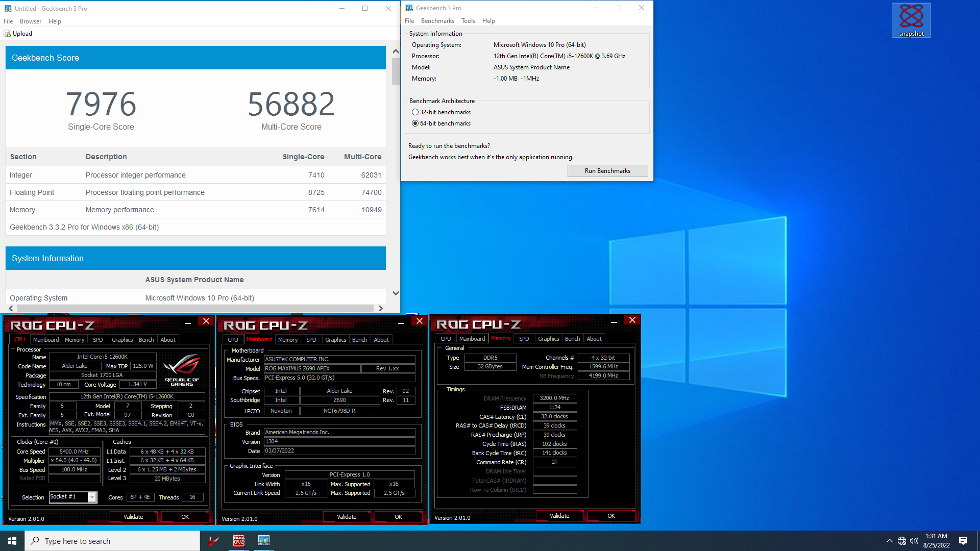Image resolution: width=980 pixels, height=551 pixels.
Task: Click the search magnifier icon in the taskbar
Action: click(35, 541)
